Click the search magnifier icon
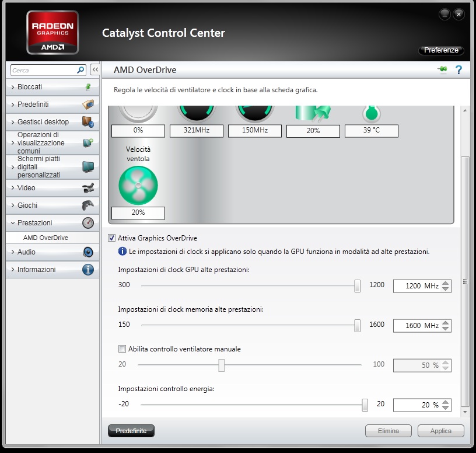 coord(80,70)
